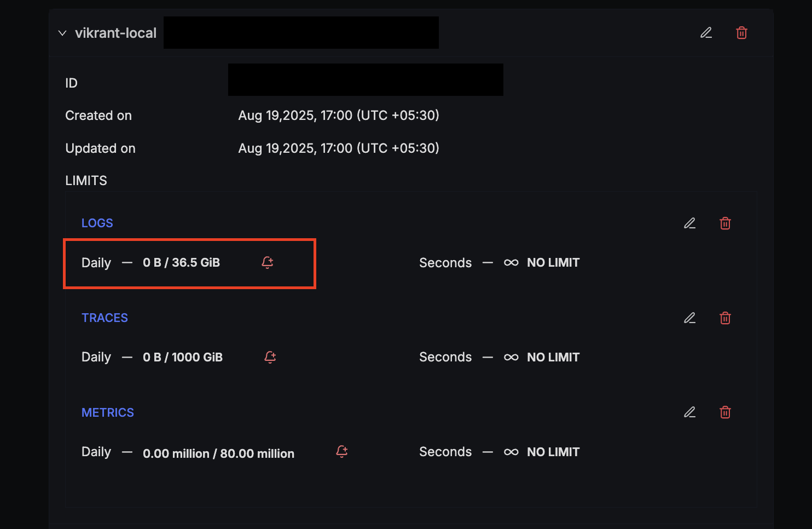
Task: Add an alert on the LOGS daily limit
Action: 267,262
